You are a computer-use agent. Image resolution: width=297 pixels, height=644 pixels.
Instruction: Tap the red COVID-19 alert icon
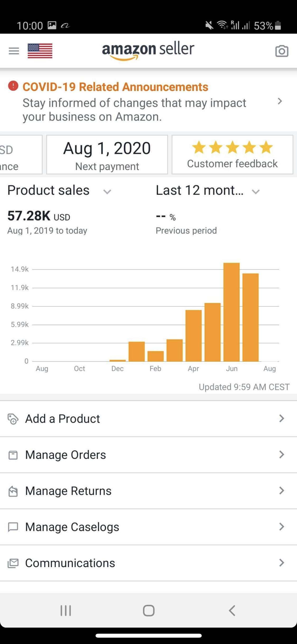(x=13, y=86)
